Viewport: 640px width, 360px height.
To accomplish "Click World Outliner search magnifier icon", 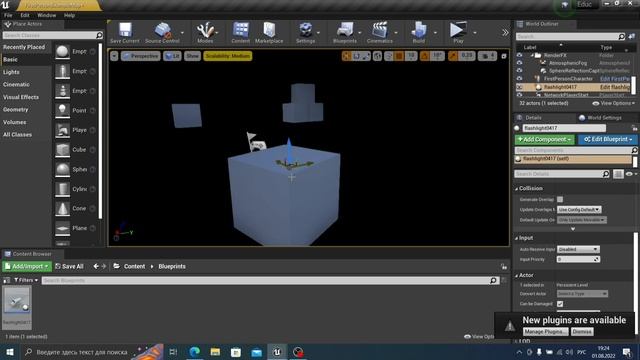I will (621, 36).
